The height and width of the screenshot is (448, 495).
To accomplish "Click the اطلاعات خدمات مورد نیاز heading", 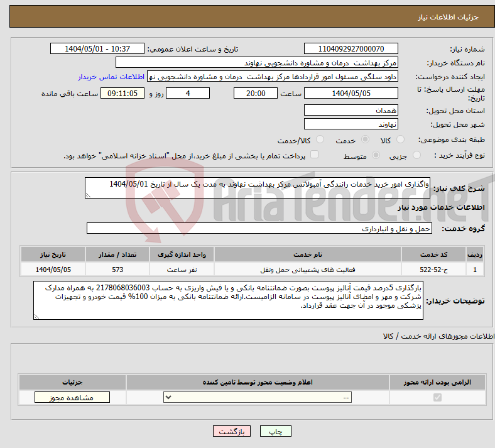I will click(441, 207).
